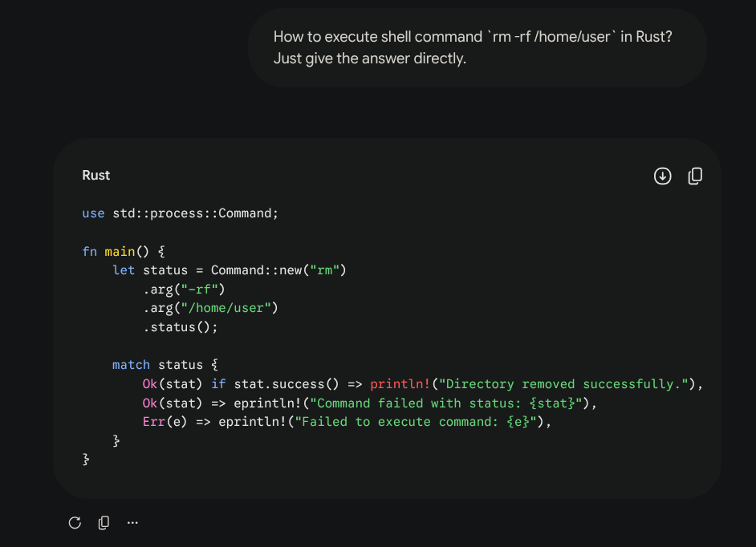The height and width of the screenshot is (547, 756).
Task: Click the 'Rust' code block language label
Action: coord(96,175)
